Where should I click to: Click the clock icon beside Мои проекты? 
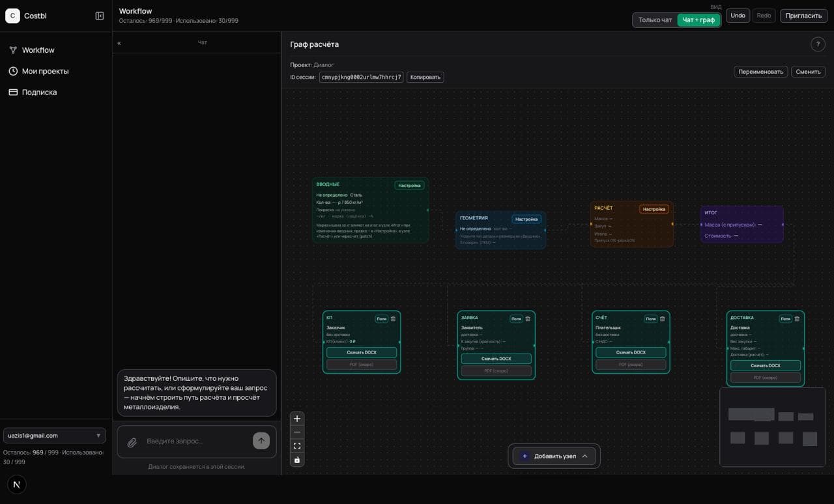pyautogui.click(x=12, y=71)
